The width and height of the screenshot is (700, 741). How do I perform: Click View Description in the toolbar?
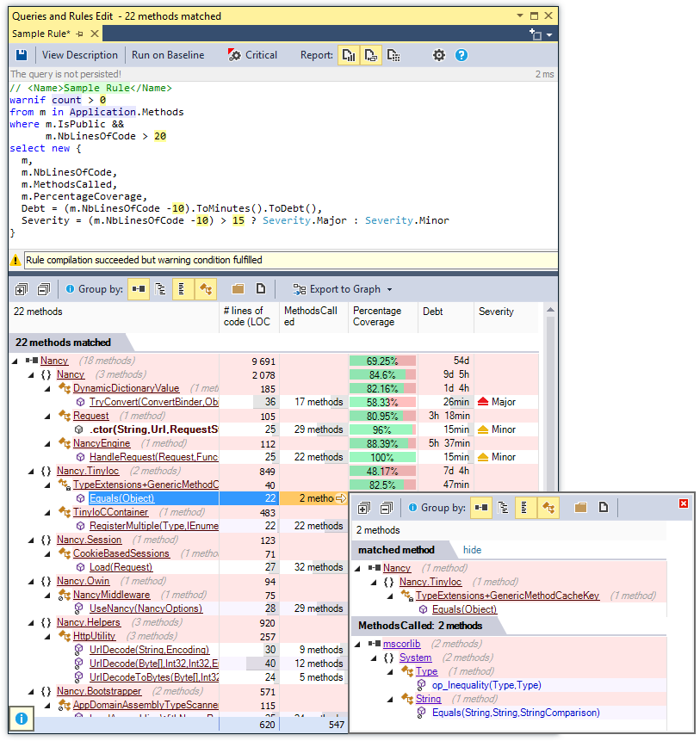click(x=80, y=55)
